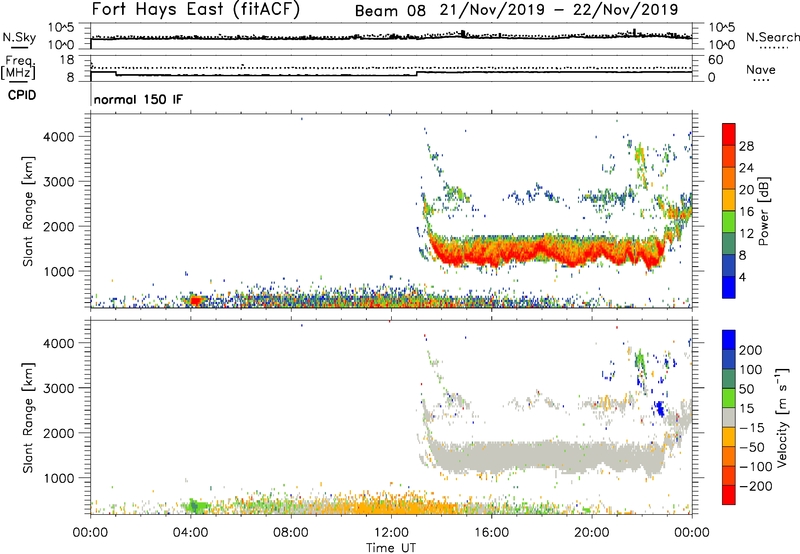Click the N.Sky label
This screenshot has height=554, width=800.
point(19,37)
